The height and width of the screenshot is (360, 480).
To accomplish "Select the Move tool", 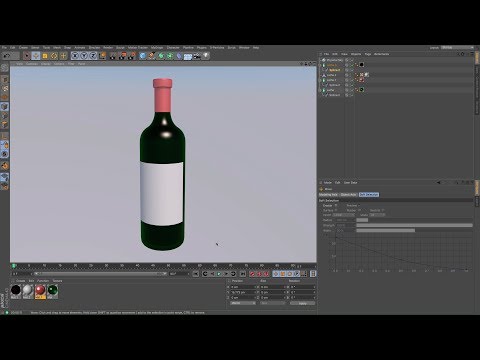I will point(36,56).
